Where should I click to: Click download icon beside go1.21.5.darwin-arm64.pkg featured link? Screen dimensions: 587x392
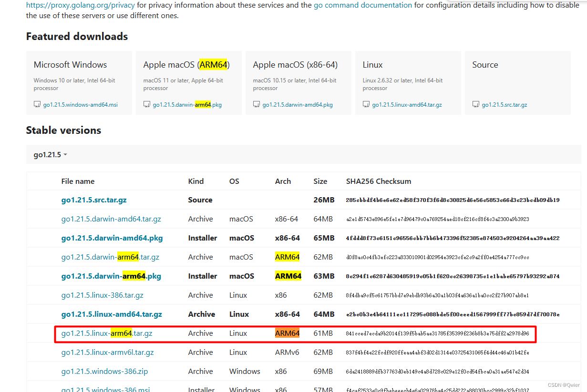(147, 104)
